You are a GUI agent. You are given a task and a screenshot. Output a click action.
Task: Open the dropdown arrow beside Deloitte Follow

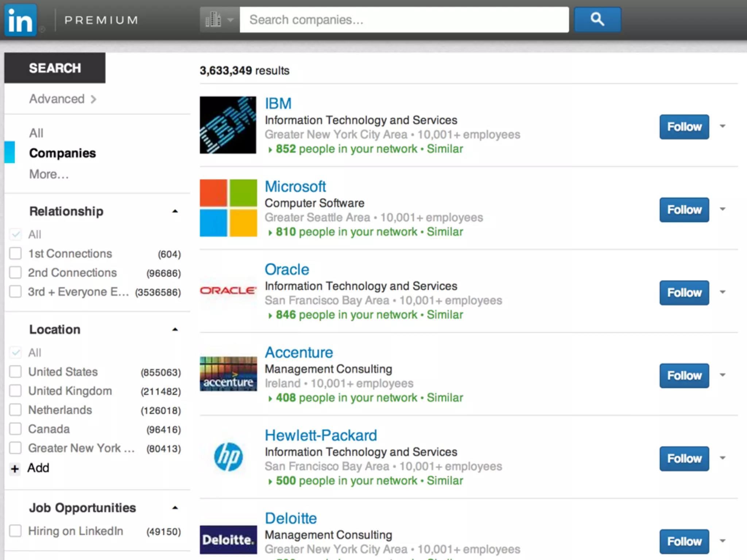coord(723,541)
